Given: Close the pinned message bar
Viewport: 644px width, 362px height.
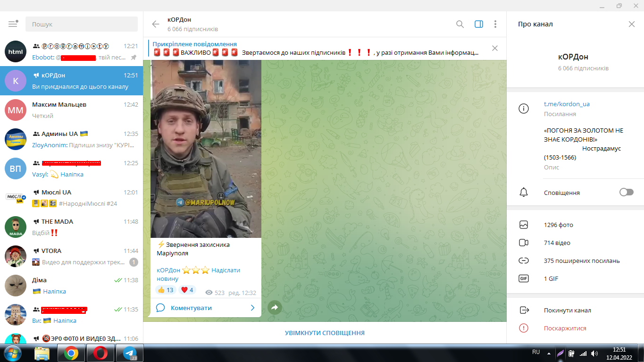Looking at the screenshot, I should pyautogui.click(x=494, y=48).
